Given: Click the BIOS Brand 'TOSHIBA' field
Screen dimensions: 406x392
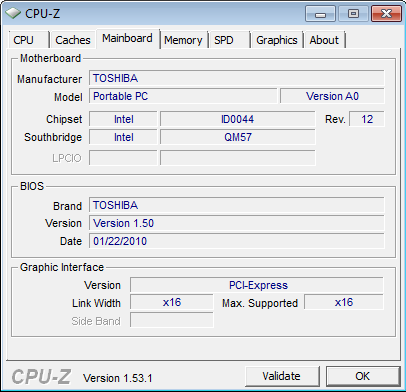Looking at the screenshot, I should click(237, 205).
